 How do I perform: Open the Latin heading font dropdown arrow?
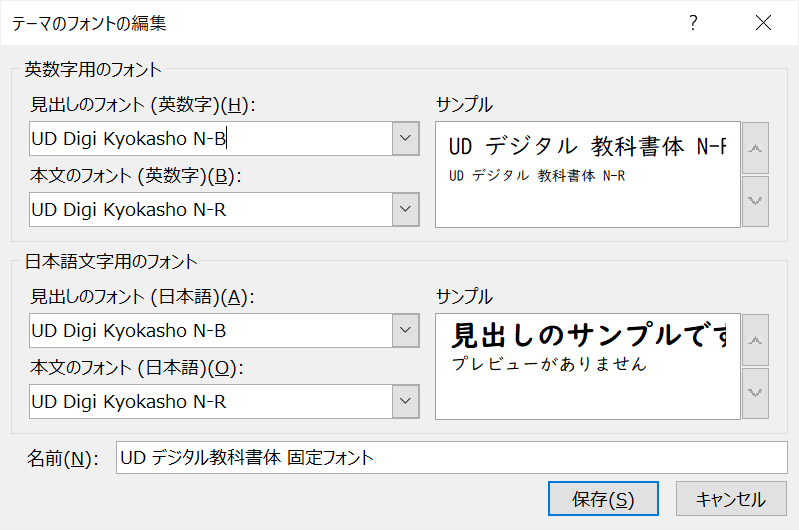point(406,138)
